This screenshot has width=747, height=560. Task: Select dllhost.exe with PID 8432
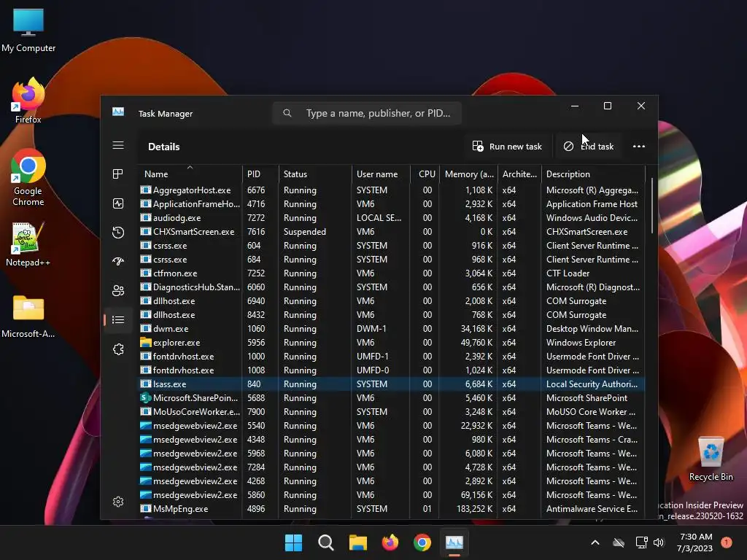(x=392, y=315)
